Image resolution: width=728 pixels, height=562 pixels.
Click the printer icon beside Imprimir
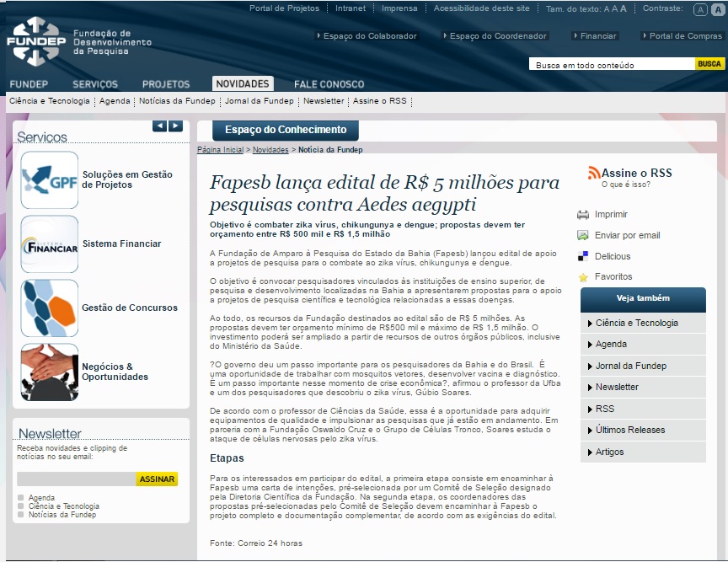tap(582, 215)
